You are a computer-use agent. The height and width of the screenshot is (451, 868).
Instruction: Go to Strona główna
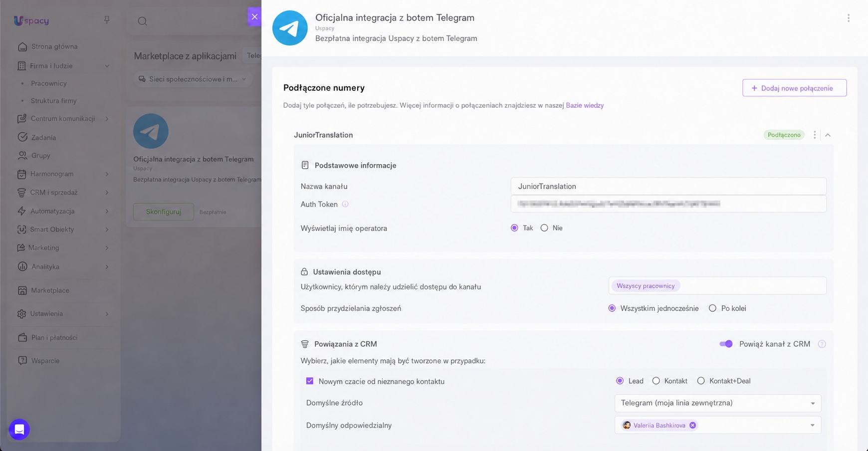coord(54,46)
